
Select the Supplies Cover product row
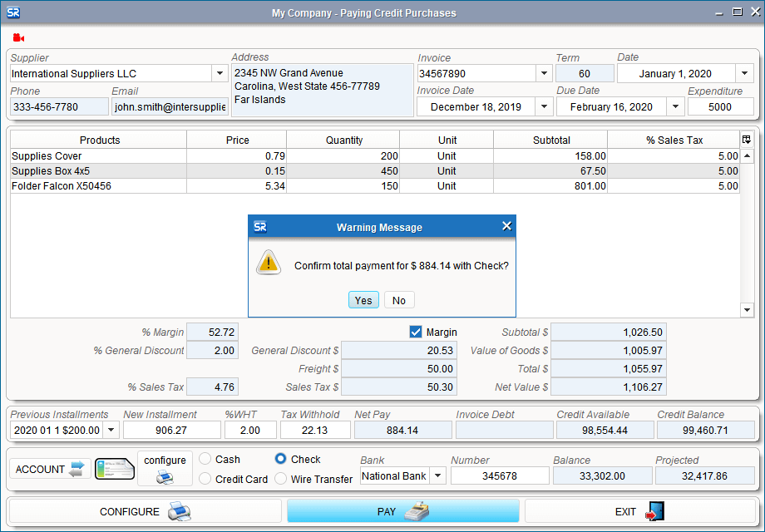(x=375, y=156)
